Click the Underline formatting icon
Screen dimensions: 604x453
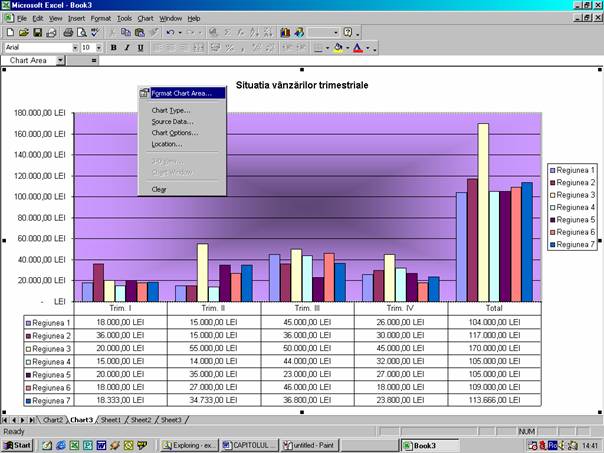tap(140, 47)
